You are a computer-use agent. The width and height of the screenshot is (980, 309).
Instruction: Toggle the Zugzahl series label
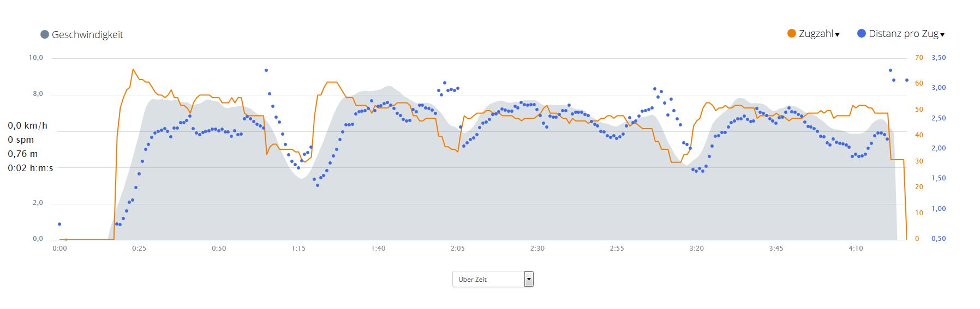[816, 34]
